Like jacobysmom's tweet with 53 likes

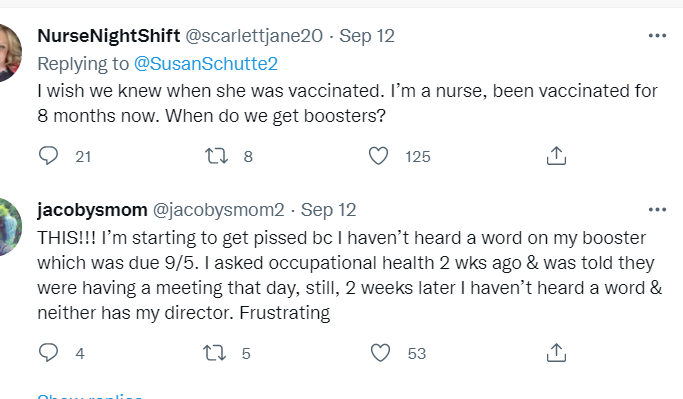(380, 353)
